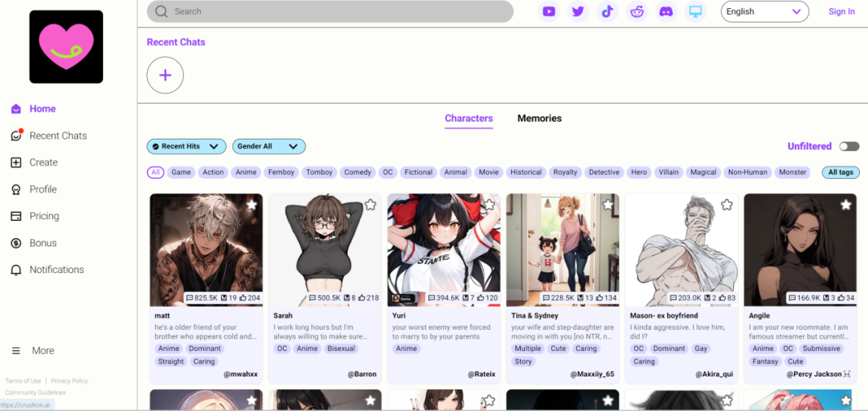The image size is (868, 411).
Task: Open Pricing in the sidebar
Action: (x=44, y=216)
